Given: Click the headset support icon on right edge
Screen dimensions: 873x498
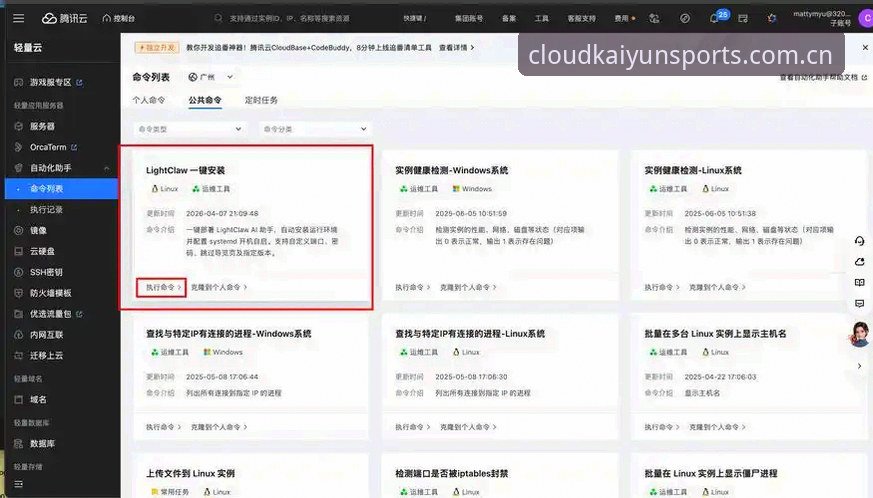Looking at the screenshot, I should (x=860, y=241).
